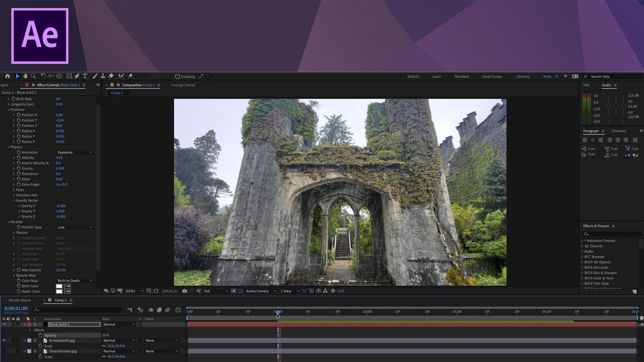
Task: Enable the Snapping checkbox
Action: (x=177, y=76)
